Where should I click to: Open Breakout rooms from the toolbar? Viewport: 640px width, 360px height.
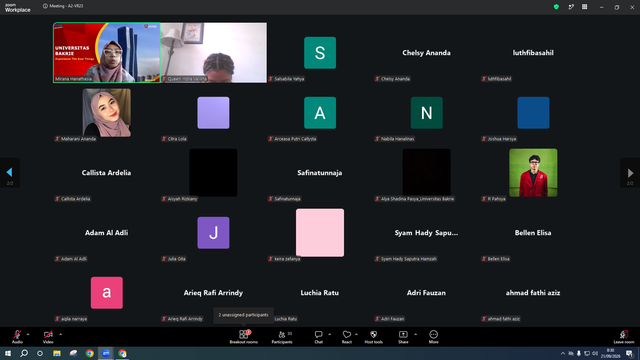[244, 337]
